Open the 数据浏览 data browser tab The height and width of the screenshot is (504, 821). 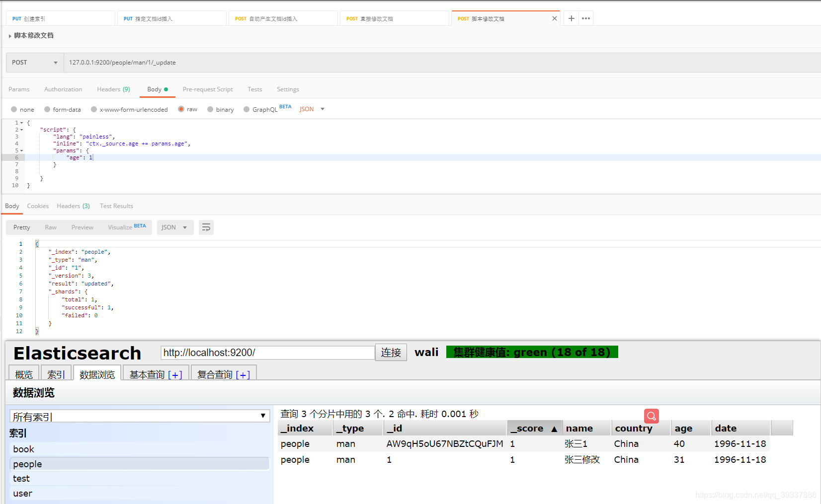click(97, 374)
